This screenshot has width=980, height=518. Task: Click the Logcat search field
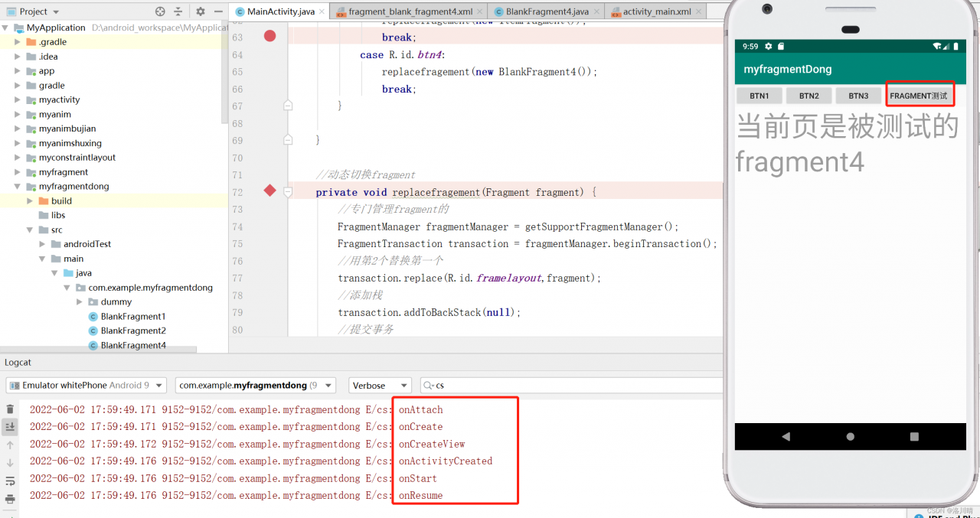572,386
